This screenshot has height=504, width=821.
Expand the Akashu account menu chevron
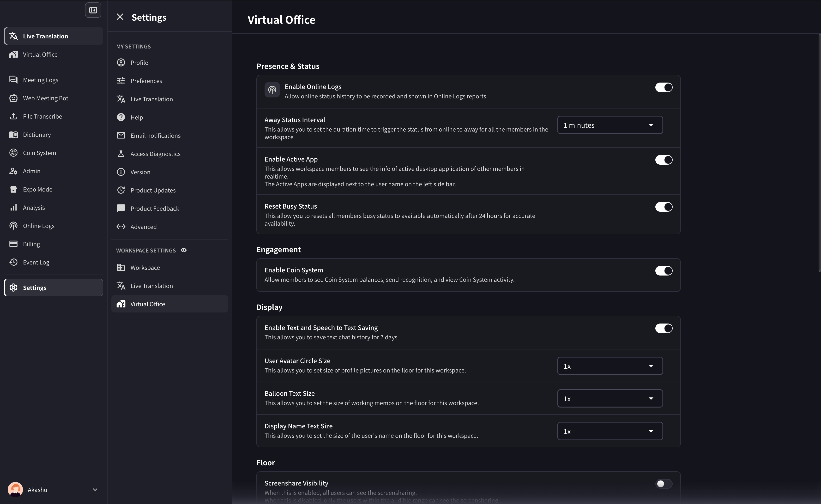click(95, 490)
